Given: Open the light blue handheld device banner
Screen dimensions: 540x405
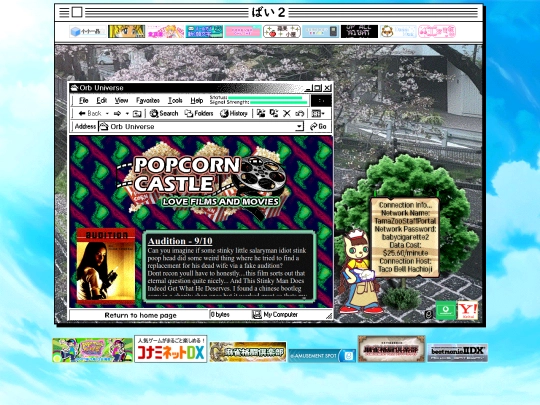Looking at the screenshot, I should click(x=321, y=31).
